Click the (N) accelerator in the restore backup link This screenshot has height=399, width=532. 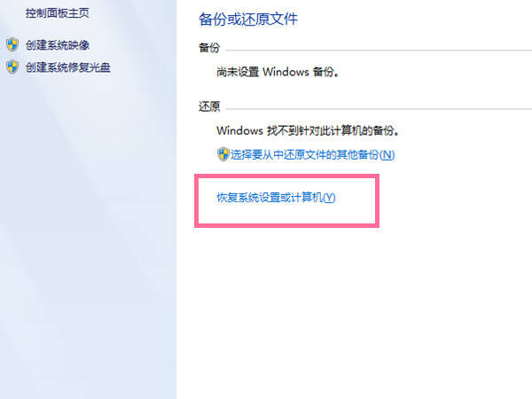click(x=387, y=155)
